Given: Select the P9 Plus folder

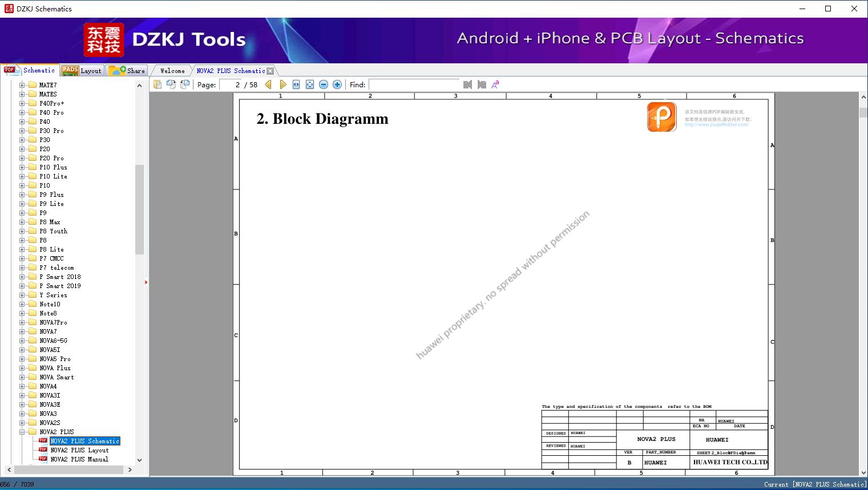Looking at the screenshot, I should tap(51, 195).
